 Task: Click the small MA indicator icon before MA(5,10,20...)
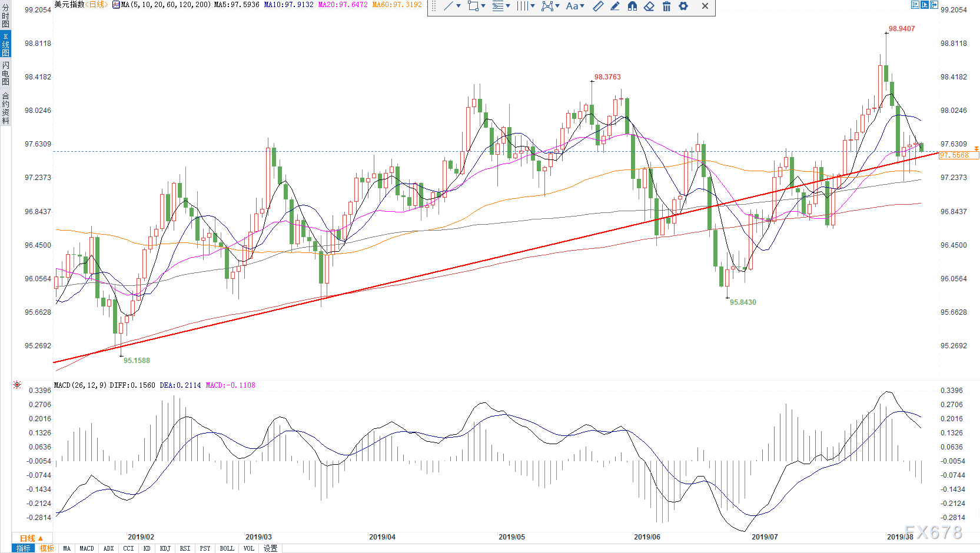click(x=116, y=5)
